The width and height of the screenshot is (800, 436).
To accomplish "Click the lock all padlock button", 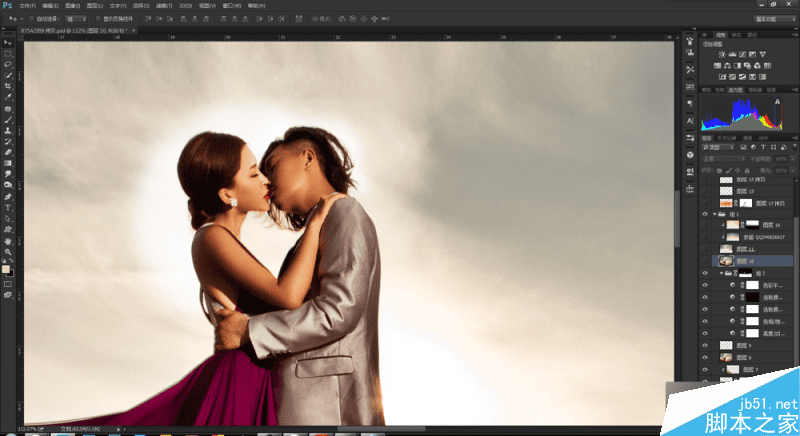I will click(x=747, y=170).
